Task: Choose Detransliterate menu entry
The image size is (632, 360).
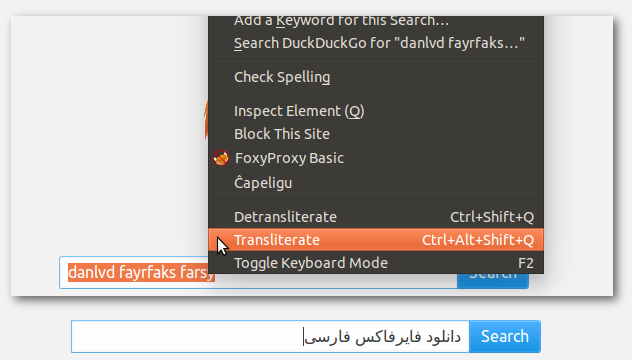Action: click(376, 217)
